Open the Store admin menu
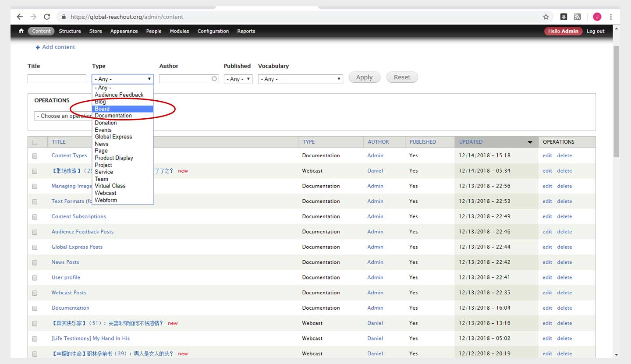The width and height of the screenshot is (631, 364). tap(96, 31)
